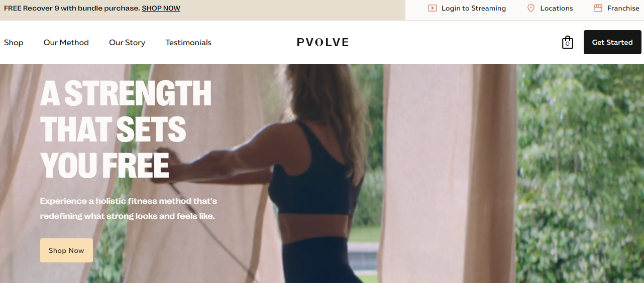This screenshot has height=283, width=644.
Task: Click the hero Shop Now button
Action: click(66, 250)
